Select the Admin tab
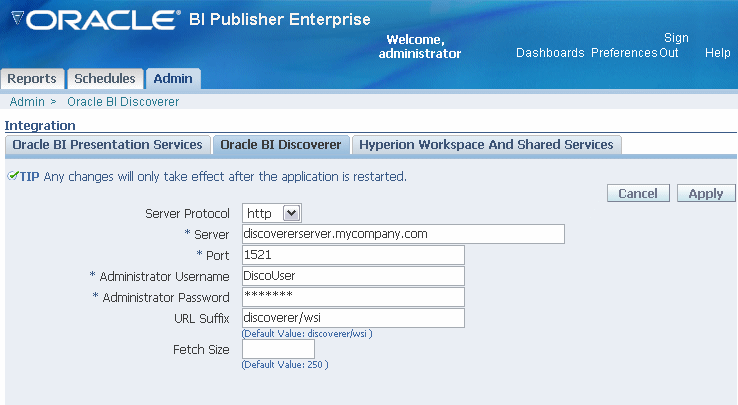 click(x=173, y=79)
